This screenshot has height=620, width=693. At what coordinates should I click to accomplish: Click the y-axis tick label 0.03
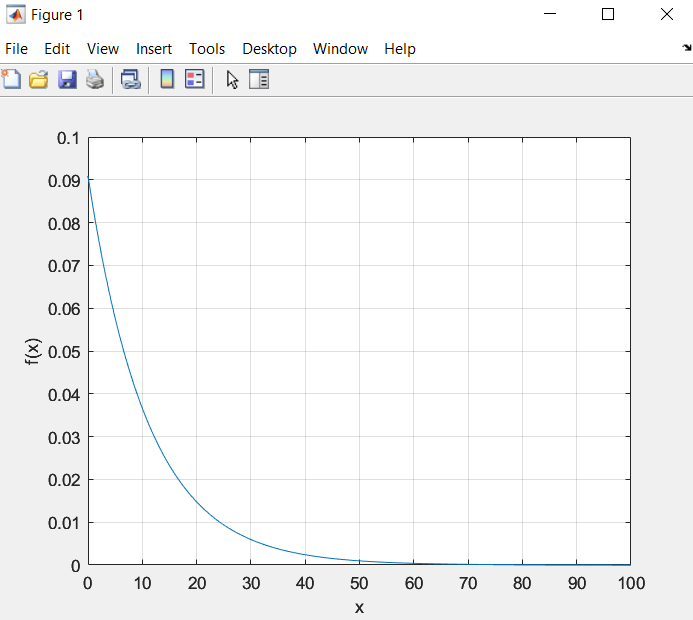(x=64, y=438)
